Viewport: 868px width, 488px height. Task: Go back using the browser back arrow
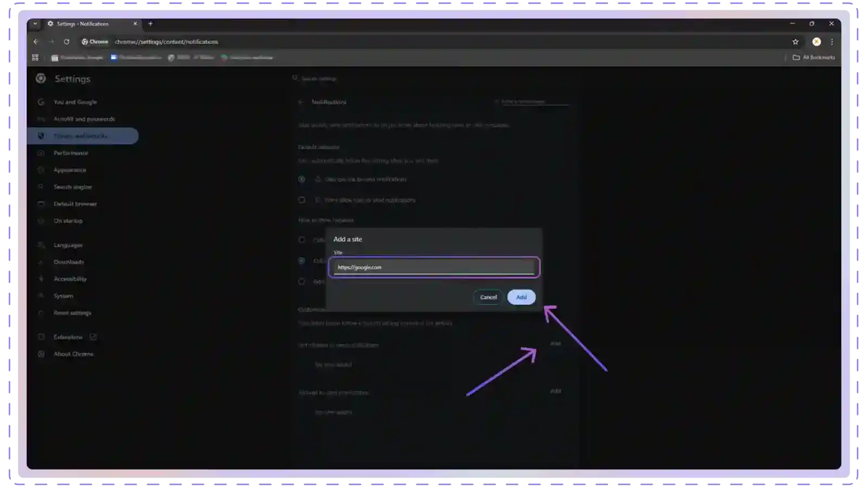tap(36, 42)
